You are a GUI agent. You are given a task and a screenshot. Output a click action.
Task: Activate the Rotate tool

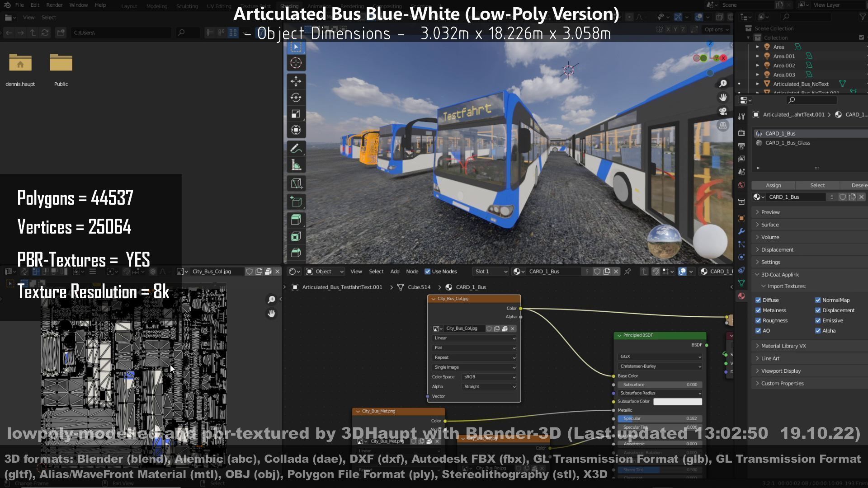click(296, 98)
